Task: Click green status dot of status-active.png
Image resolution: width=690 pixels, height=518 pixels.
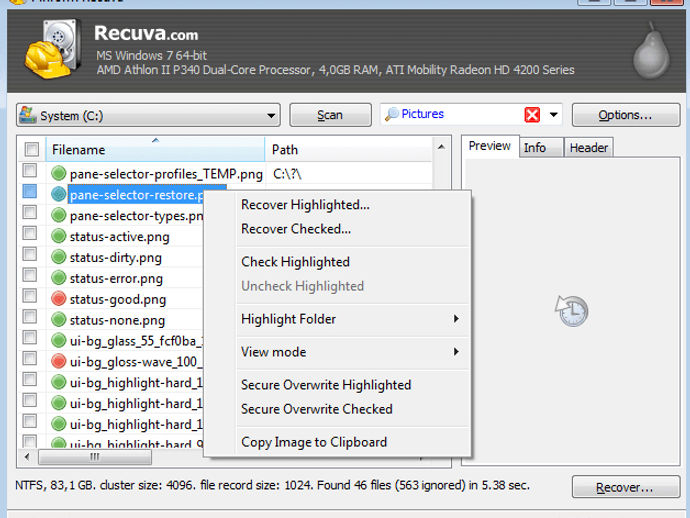Action: point(59,236)
